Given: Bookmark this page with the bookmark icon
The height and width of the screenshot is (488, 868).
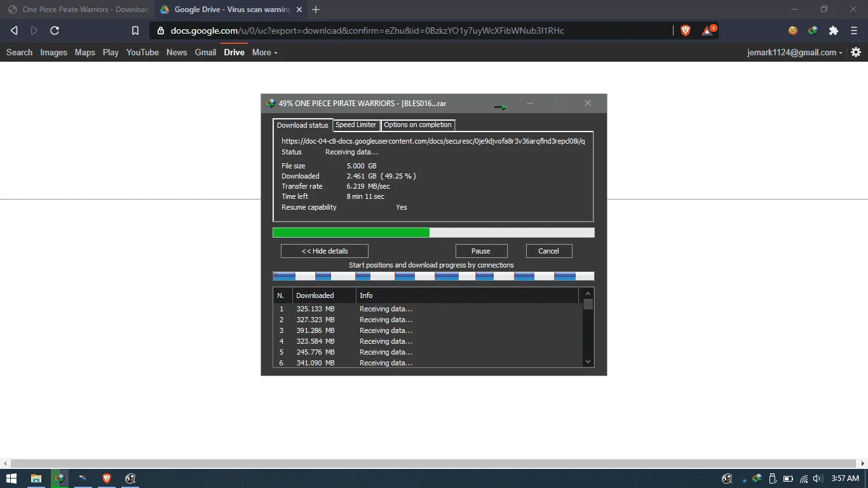Looking at the screenshot, I should 135,30.
